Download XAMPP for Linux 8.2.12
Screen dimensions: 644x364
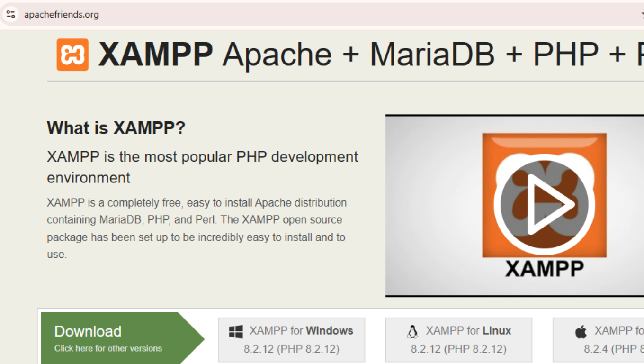[x=459, y=340]
